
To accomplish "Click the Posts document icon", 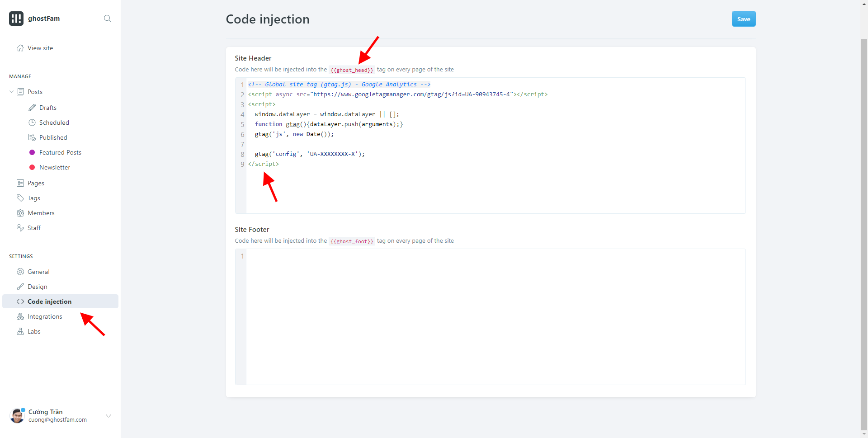I will pos(20,92).
